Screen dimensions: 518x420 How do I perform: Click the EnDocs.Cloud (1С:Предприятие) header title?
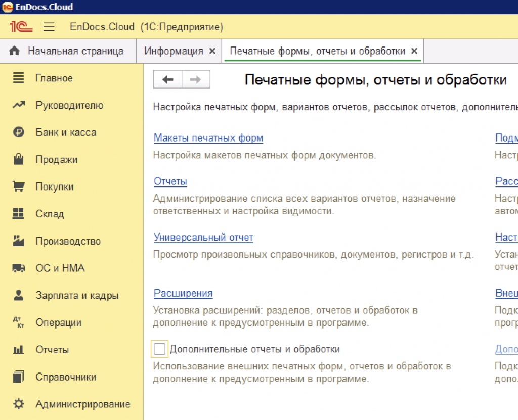pos(146,27)
